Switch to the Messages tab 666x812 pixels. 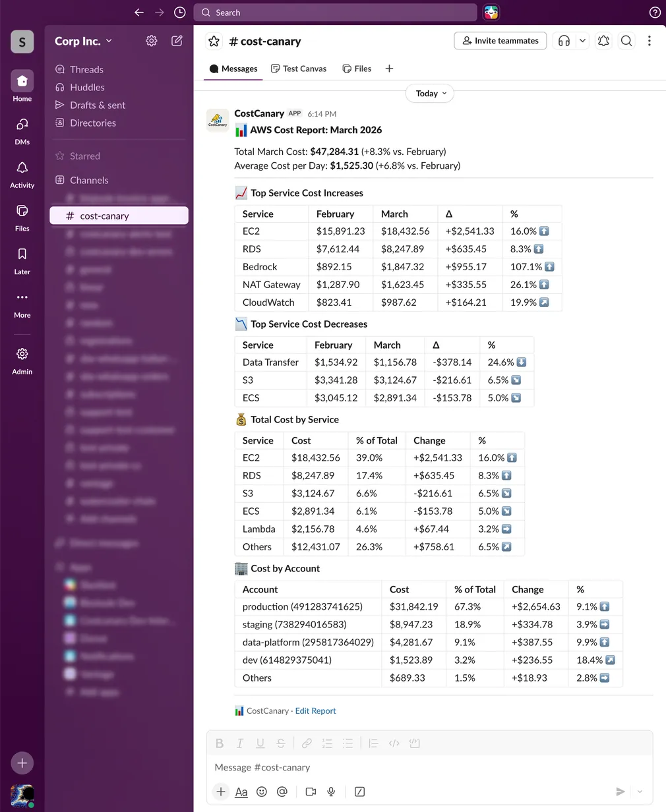coord(233,69)
